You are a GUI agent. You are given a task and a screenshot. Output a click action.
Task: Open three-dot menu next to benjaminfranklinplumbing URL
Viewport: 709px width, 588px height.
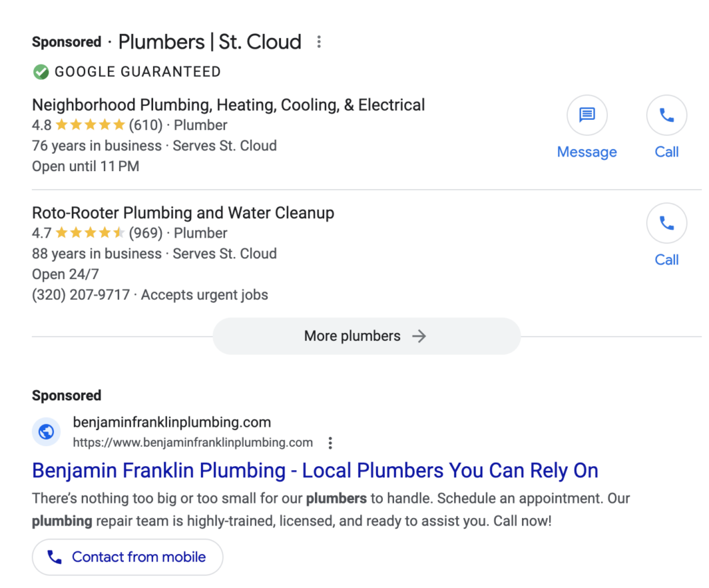(330, 443)
